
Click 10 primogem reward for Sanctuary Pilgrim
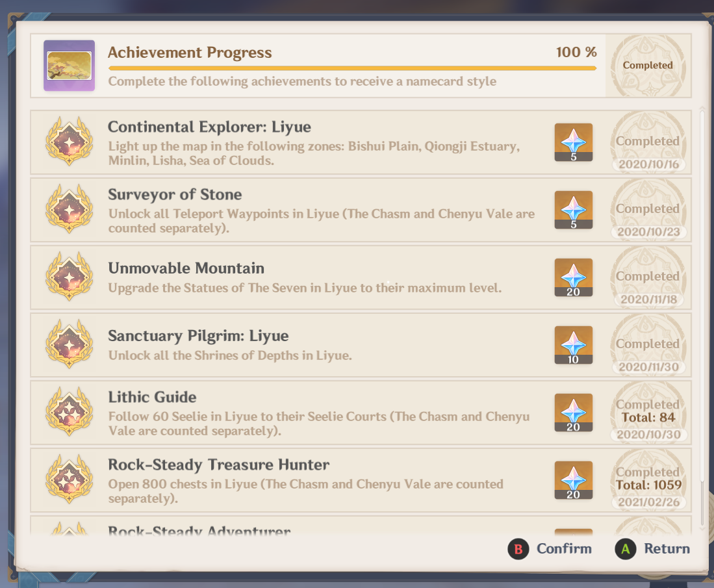point(573,345)
